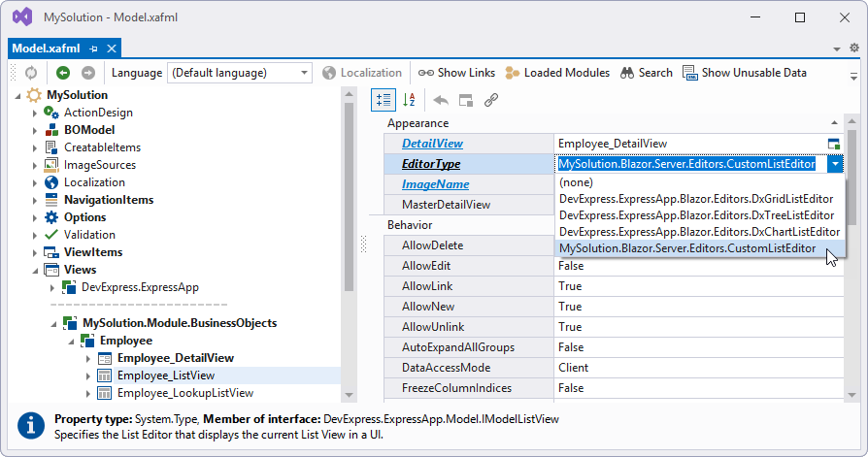Select the Model.xafml document tab
This screenshot has height=457, width=868.
(x=46, y=49)
